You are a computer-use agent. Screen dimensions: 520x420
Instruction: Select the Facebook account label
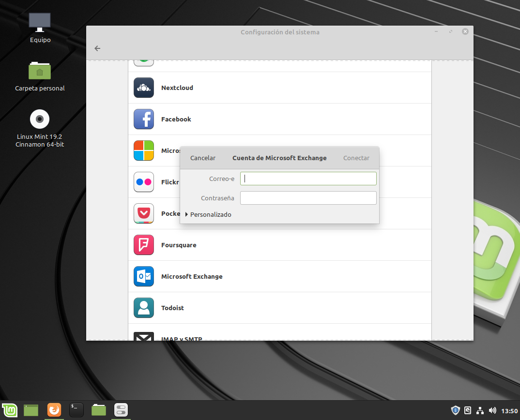tap(176, 120)
